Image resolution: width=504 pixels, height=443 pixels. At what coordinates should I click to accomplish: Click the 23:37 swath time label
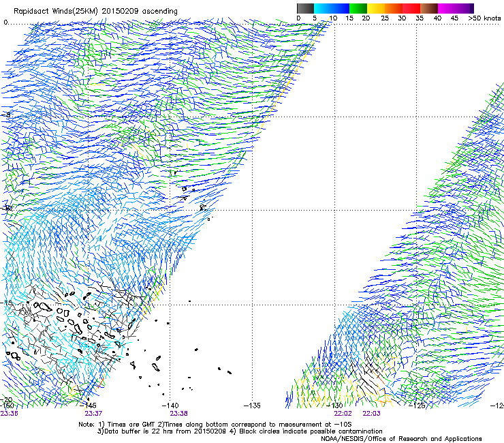point(93,414)
